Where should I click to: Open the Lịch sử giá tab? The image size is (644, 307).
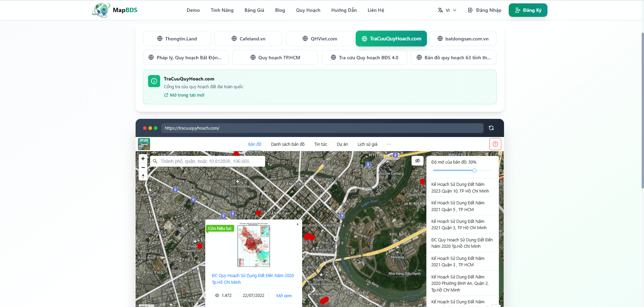367,144
